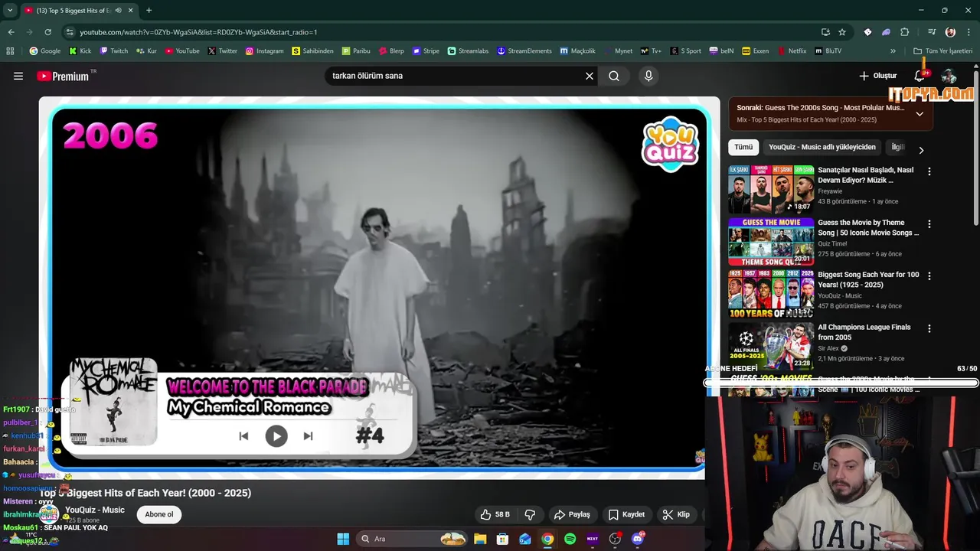Mute the tab via speaker icon
This screenshot has width=980, height=551.
(x=118, y=11)
